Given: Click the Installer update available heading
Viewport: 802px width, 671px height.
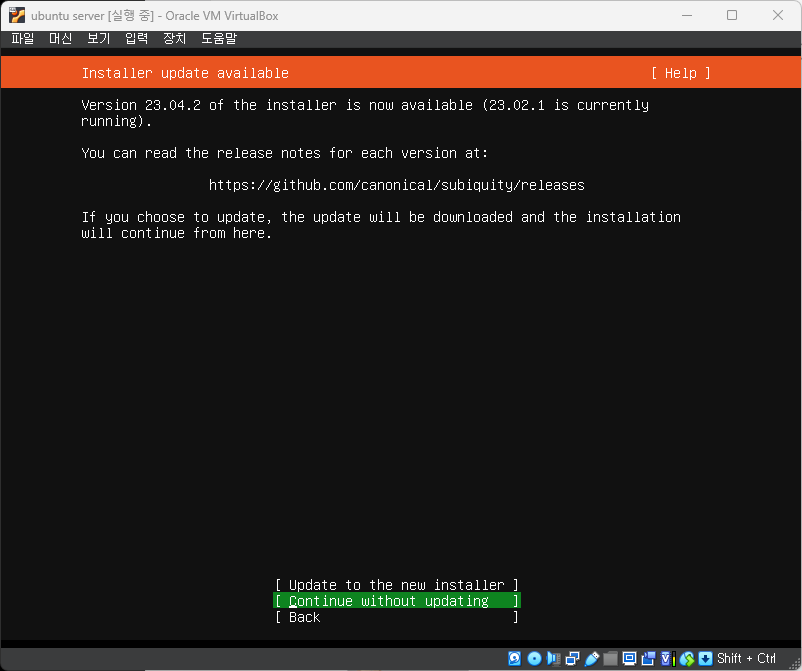Looking at the screenshot, I should click(185, 73).
